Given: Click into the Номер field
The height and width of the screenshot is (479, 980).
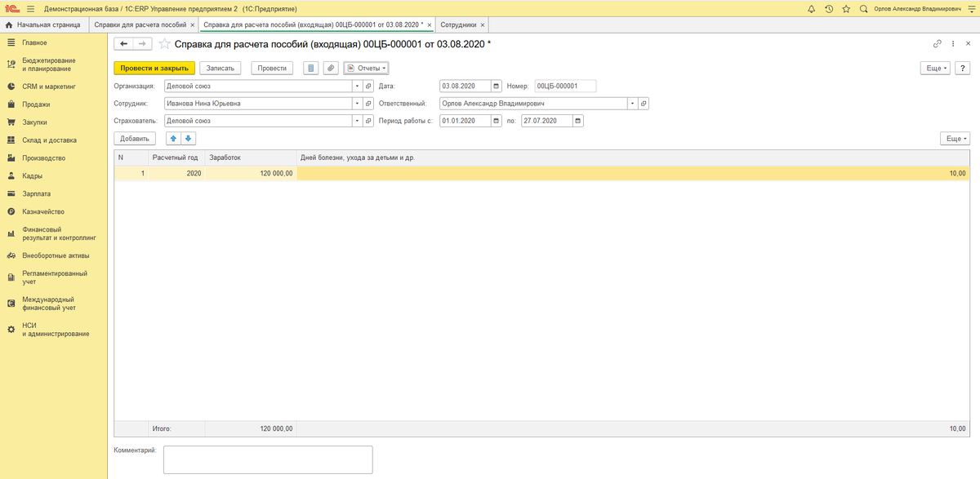Looking at the screenshot, I should point(564,86).
